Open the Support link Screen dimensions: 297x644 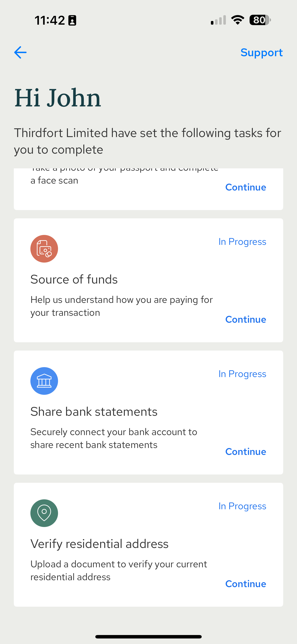[x=262, y=53]
